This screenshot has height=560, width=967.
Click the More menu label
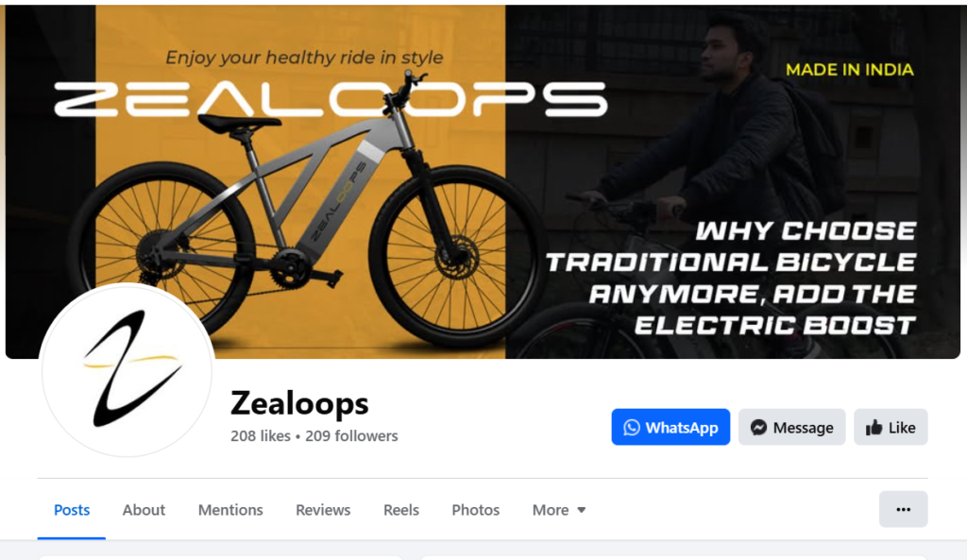(x=551, y=510)
